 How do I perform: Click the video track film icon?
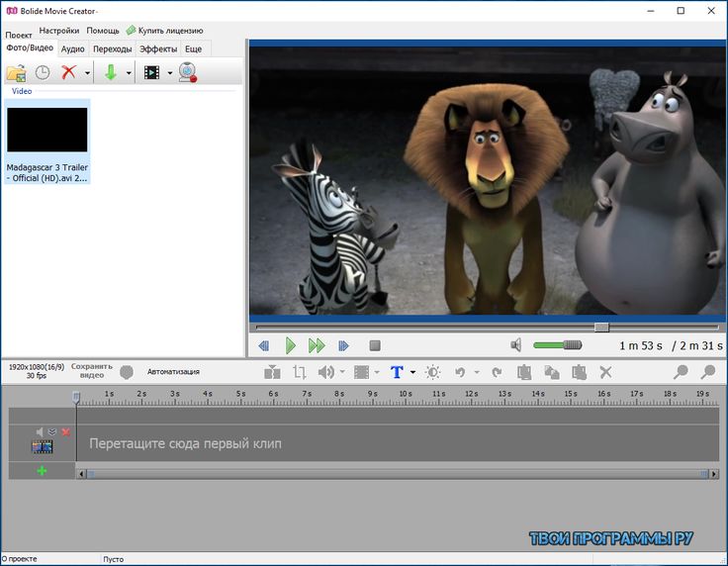click(42, 446)
